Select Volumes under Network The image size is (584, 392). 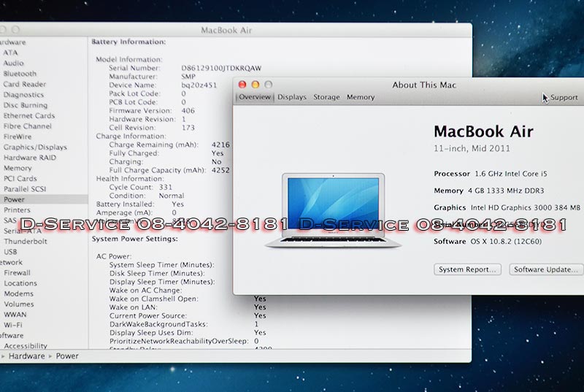[19, 304]
